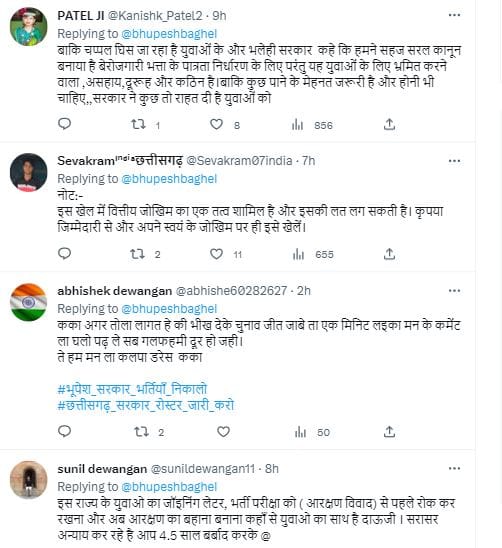Open more options for Sevakram's tweet
This screenshot has height=548, width=502.
pos(454,161)
